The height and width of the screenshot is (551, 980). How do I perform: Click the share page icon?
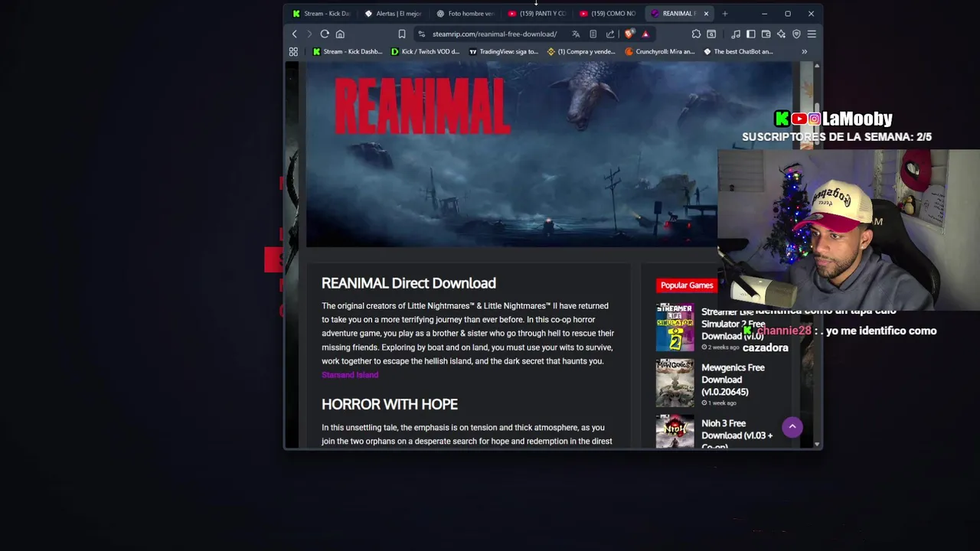610,34
